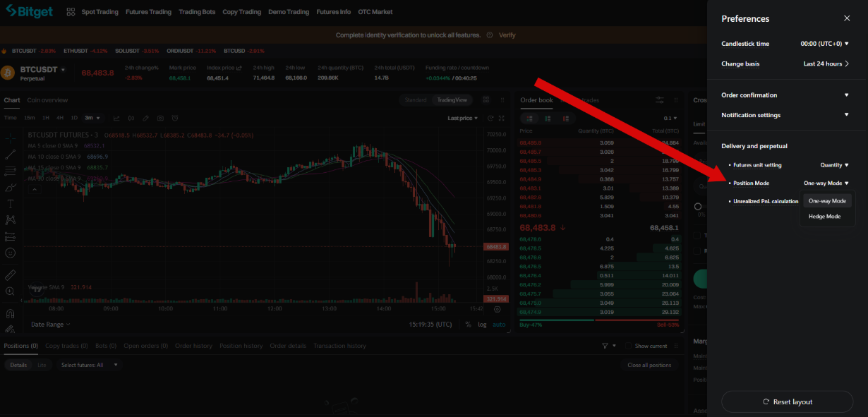
Task: Open the indicators icon in chart toolbar
Action: 131,118
